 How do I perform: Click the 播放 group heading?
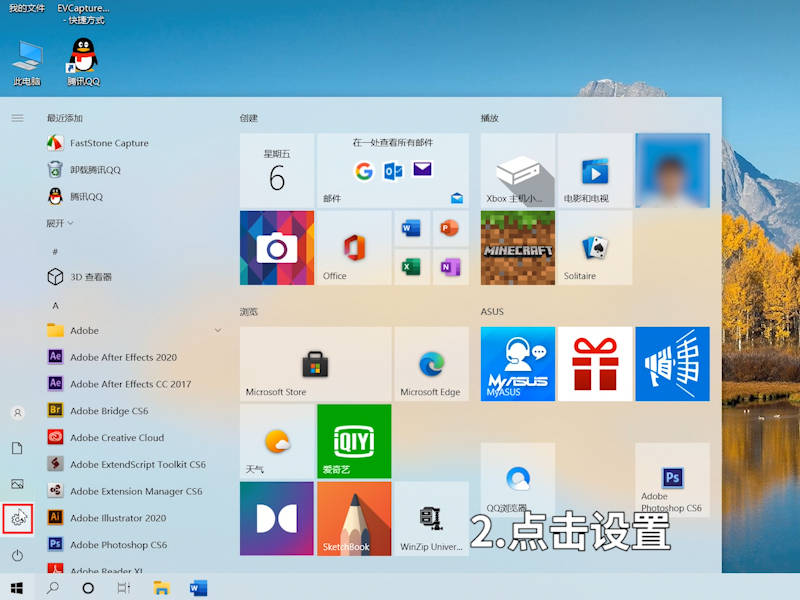[x=490, y=118]
